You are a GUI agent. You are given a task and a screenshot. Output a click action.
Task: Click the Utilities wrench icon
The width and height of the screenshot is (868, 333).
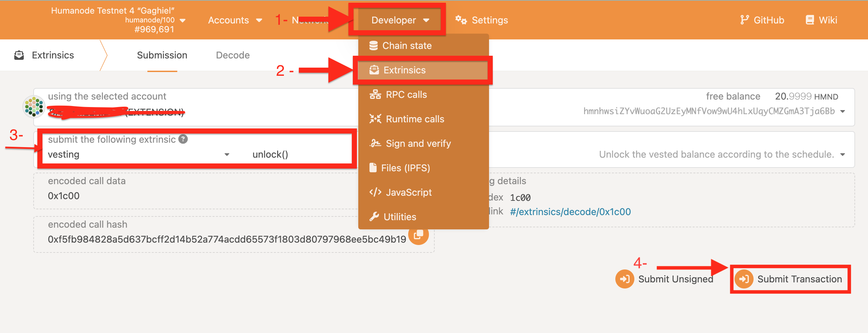pyautogui.click(x=374, y=217)
